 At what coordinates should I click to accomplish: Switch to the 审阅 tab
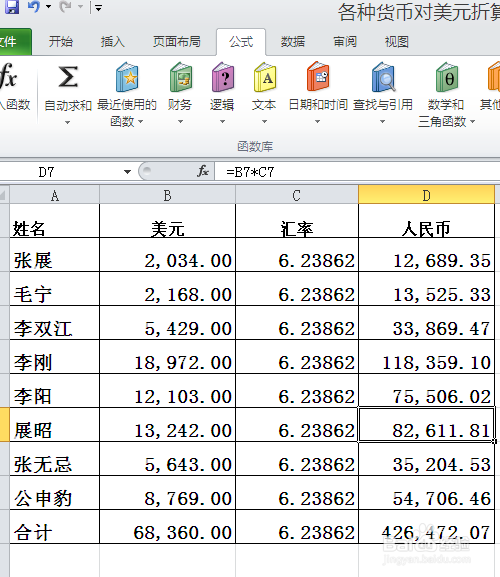tap(345, 42)
